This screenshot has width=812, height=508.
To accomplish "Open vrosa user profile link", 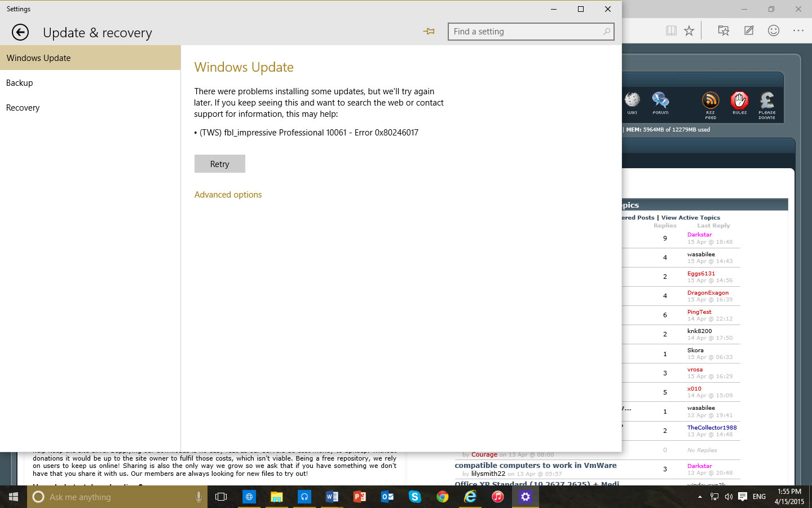I will pyautogui.click(x=695, y=369).
